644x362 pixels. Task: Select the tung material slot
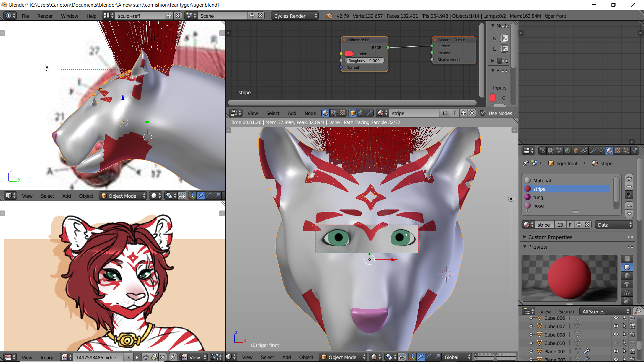(x=538, y=197)
